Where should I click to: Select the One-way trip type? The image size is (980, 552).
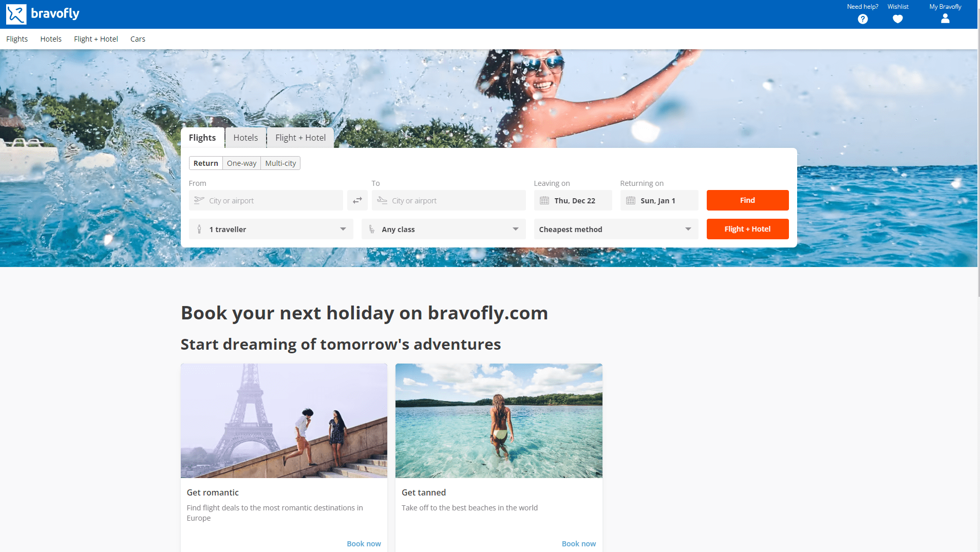pyautogui.click(x=241, y=163)
